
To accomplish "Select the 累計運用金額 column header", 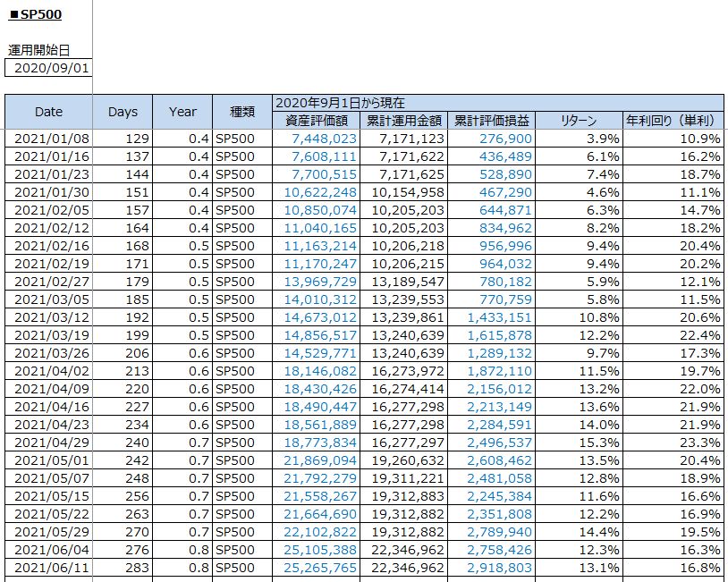I will coord(403,121).
